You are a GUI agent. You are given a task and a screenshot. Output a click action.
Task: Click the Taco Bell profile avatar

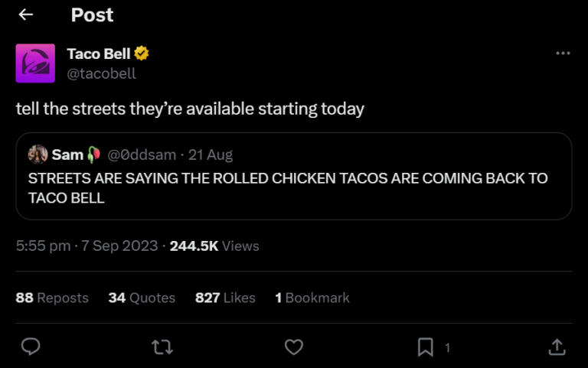click(35, 64)
